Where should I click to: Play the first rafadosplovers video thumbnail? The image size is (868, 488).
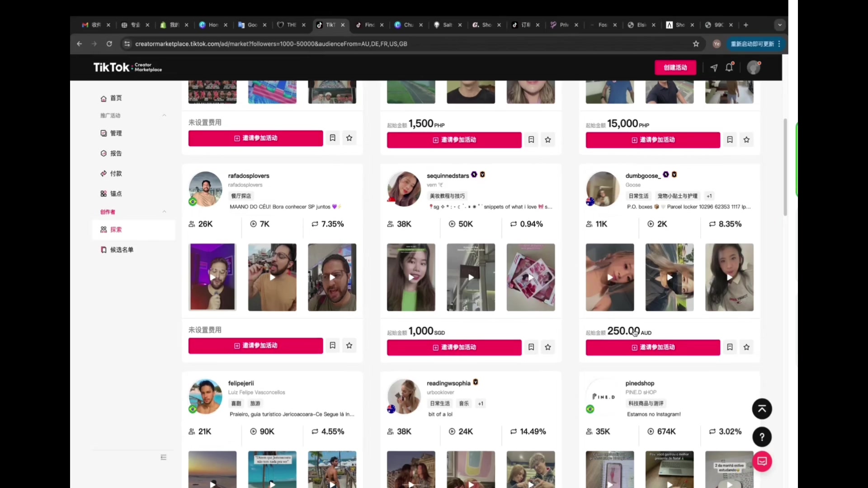click(212, 277)
